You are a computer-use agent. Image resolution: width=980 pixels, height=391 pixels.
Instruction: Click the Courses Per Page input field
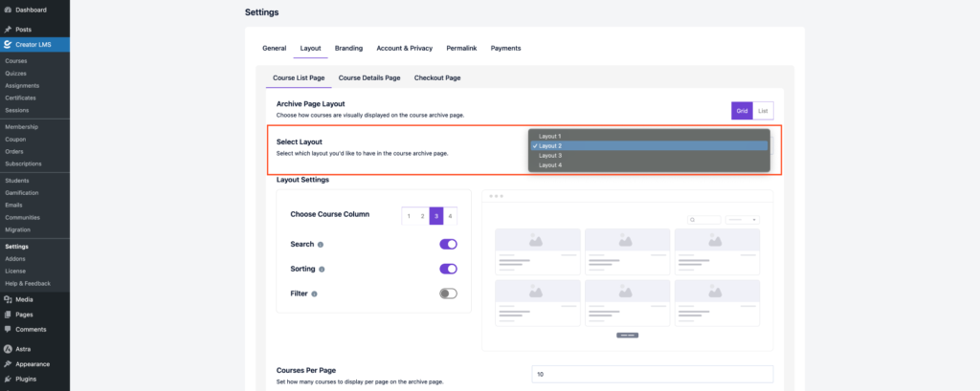coord(652,374)
